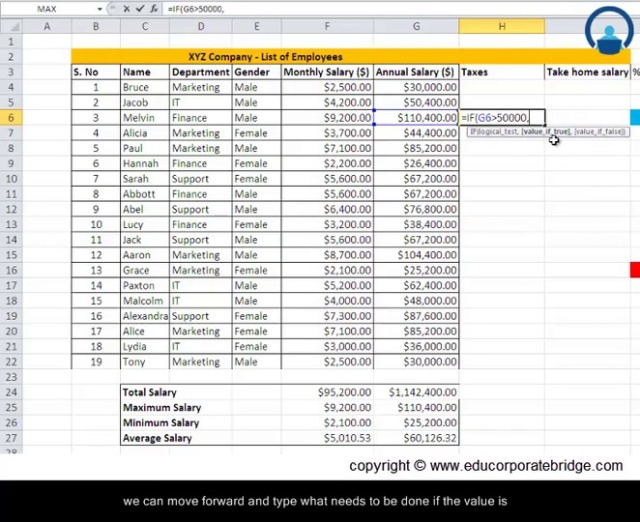Select all cells via corner triangle

[x=11, y=27]
